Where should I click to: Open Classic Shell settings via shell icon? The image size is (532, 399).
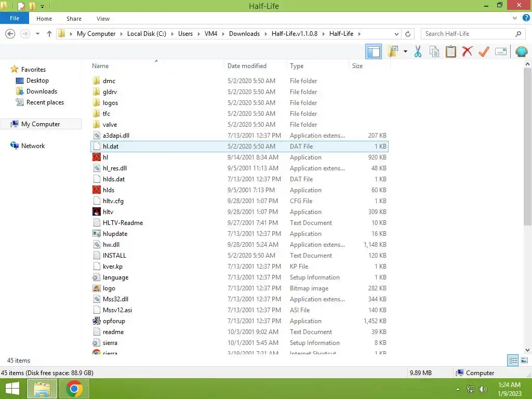coord(521,51)
